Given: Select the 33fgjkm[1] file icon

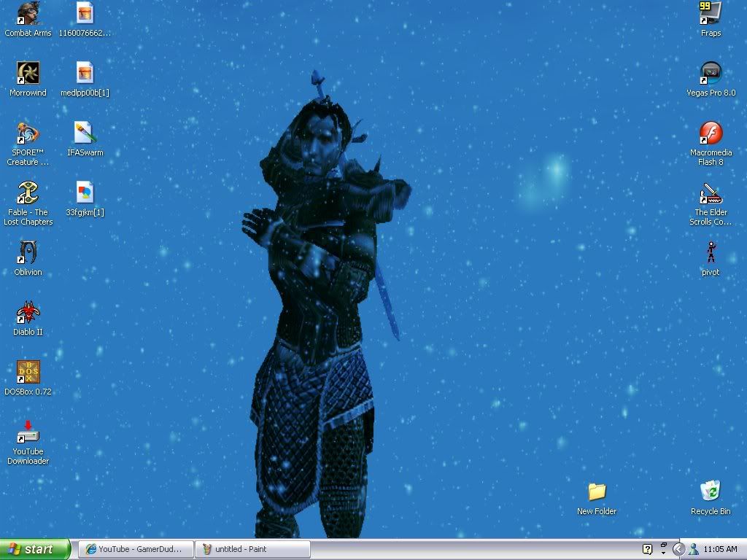Looking at the screenshot, I should tap(85, 200).
